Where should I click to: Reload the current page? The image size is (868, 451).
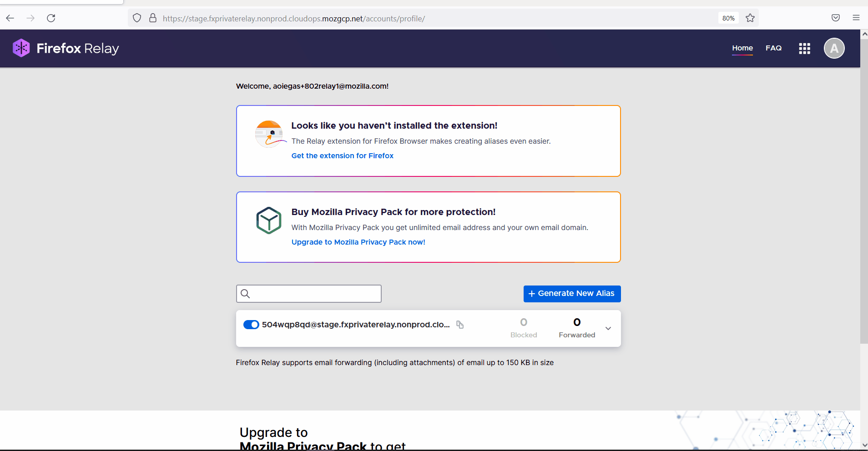51,18
